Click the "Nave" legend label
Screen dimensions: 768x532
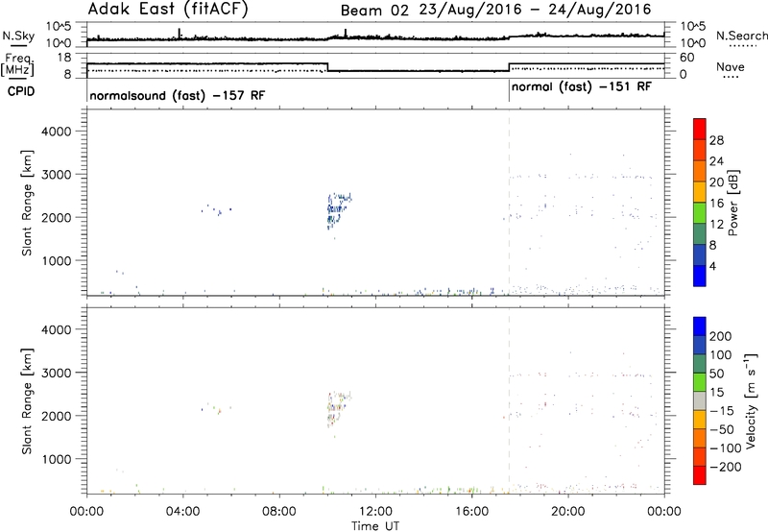pos(731,67)
